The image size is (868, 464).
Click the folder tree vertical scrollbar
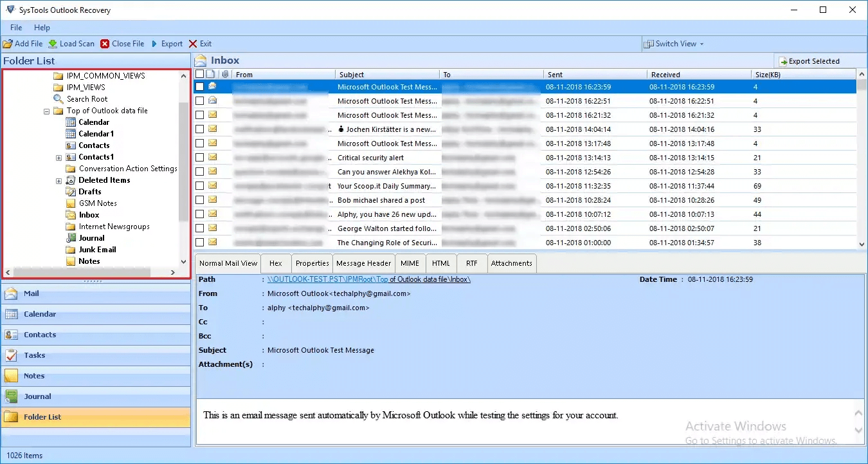[x=183, y=161]
